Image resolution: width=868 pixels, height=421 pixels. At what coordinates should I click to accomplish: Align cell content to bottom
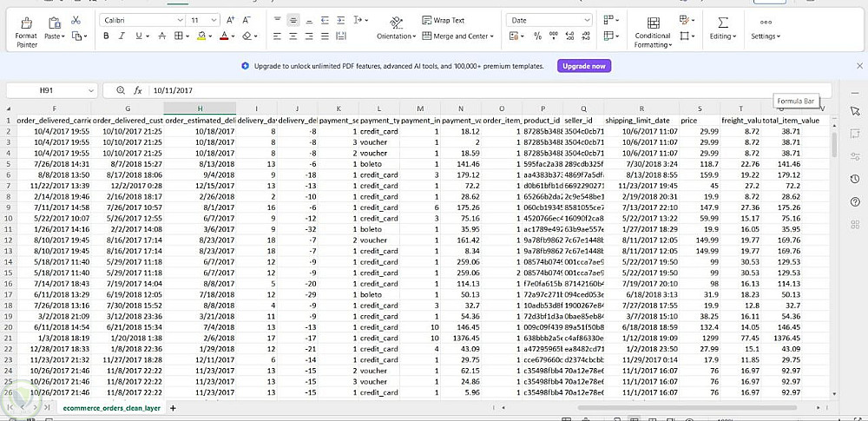(x=309, y=21)
